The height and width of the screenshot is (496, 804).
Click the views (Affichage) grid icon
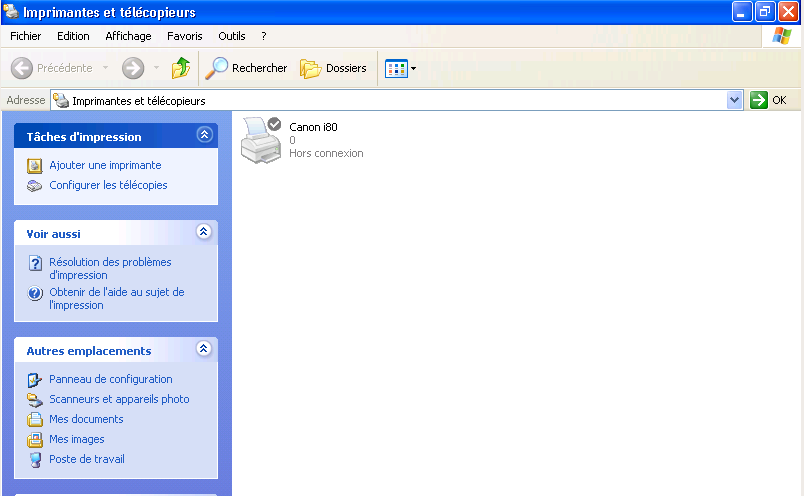pyautogui.click(x=396, y=68)
